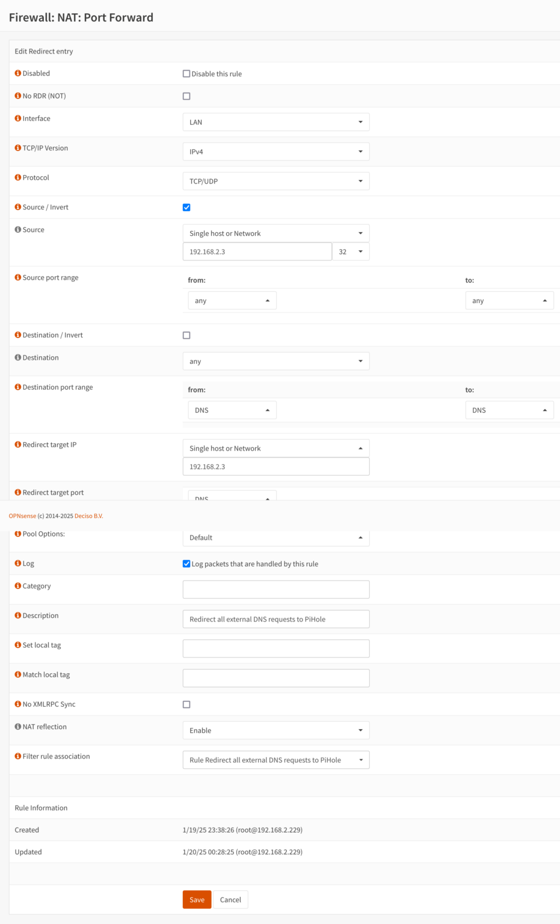This screenshot has width=560, height=924.
Task: Expand the Protocol dropdown set to TCP/UDP
Action: coord(275,181)
